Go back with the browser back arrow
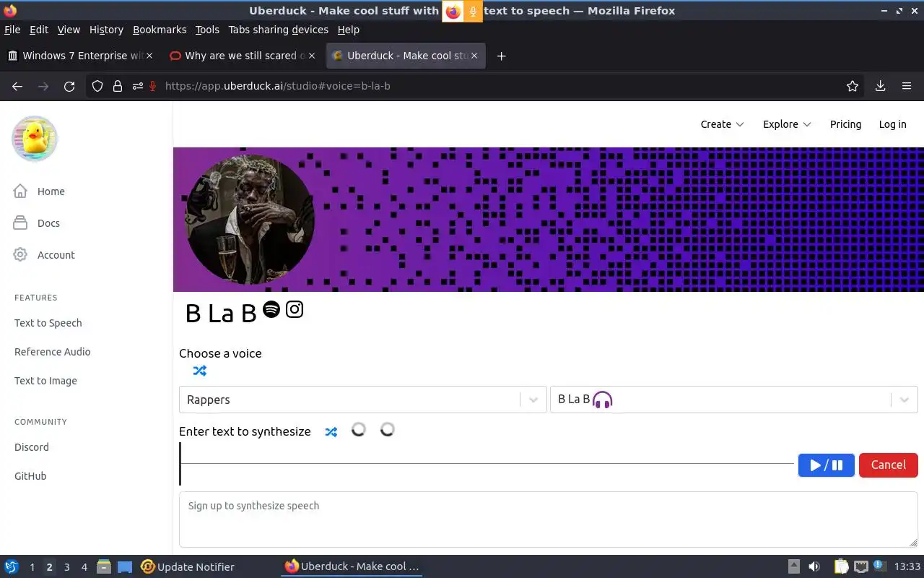 [x=17, y=86]
